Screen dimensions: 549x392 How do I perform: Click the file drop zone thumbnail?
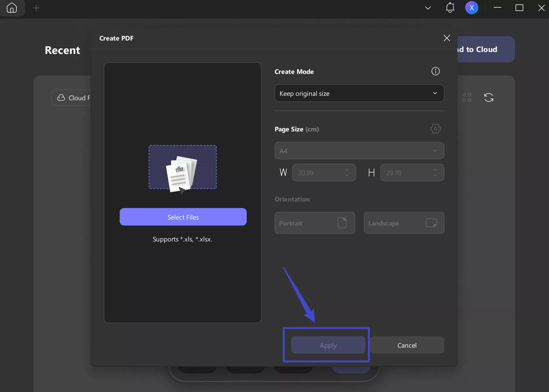(x=182, y=167)
